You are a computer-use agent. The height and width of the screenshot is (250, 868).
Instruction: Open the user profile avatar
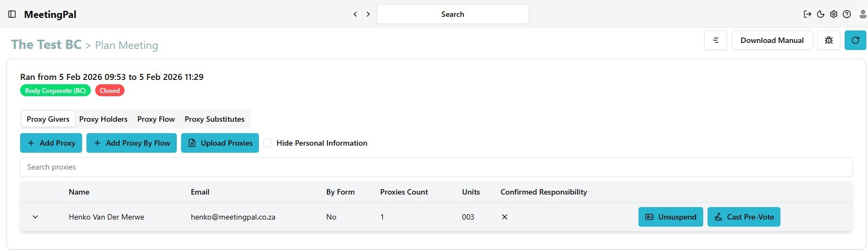click(862, 14)
